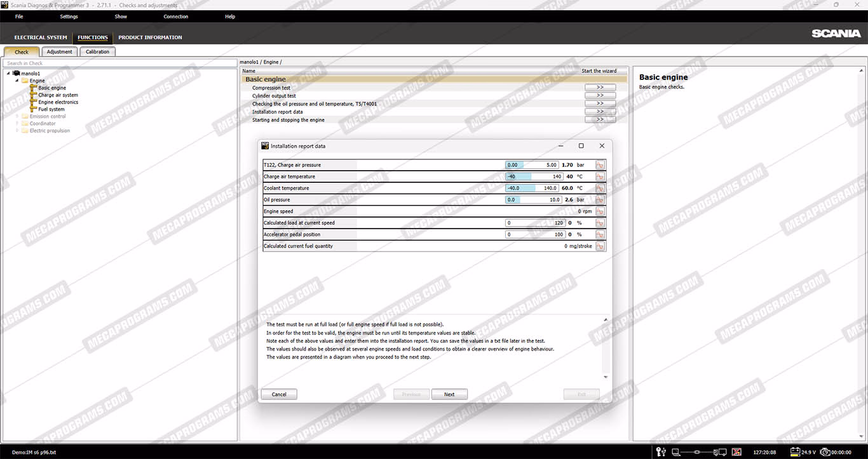This screenshot has width=868, height=459.
Task: Start the Compression test wizard
Action: [600, 88]
